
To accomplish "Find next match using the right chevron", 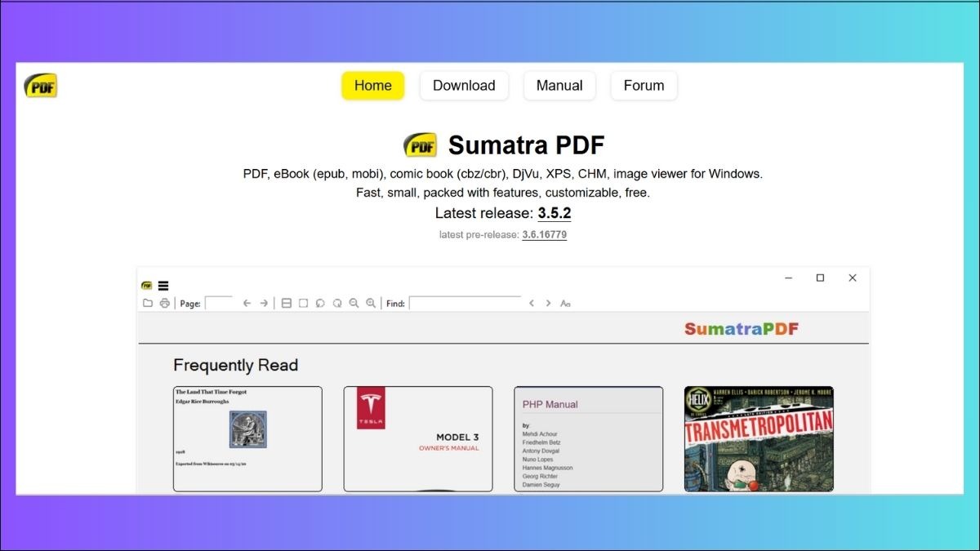I will 548,303.
